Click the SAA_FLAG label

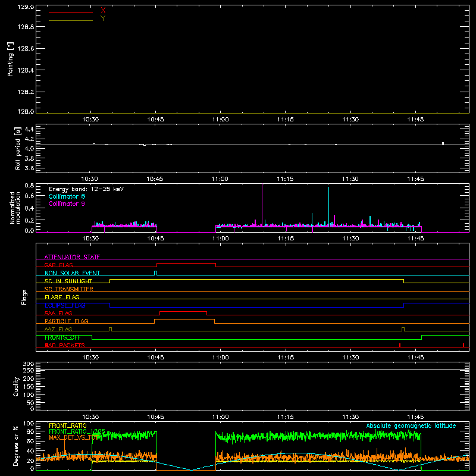[x=58, y=313]
